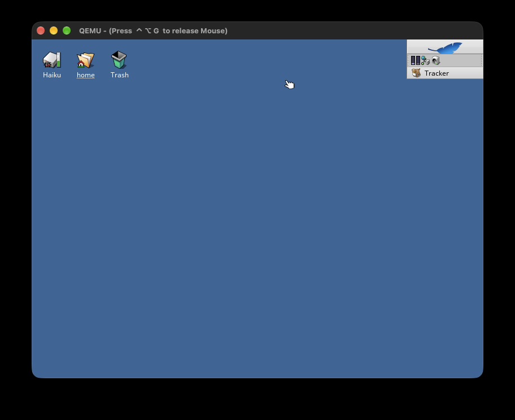This screenshot has width=515, height=420.
Task: Click the "Trash" label under the bin icon
Action: tap(120, 75)
